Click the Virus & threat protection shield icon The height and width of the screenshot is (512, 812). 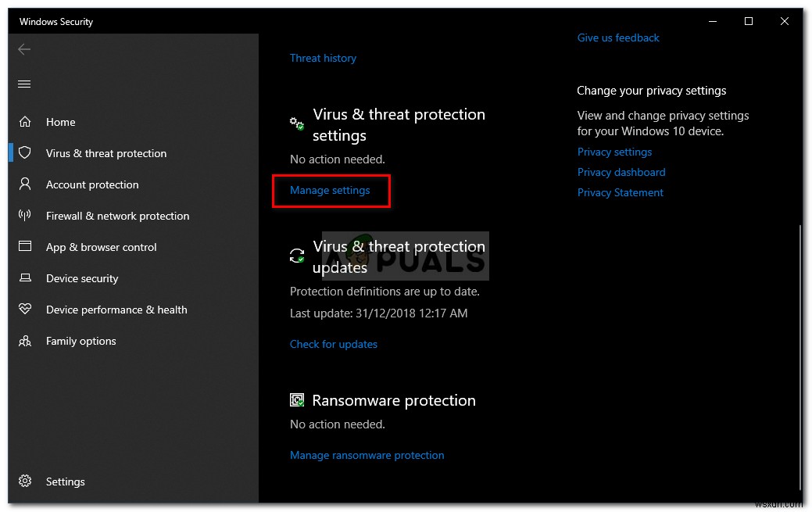click(25, 153)
